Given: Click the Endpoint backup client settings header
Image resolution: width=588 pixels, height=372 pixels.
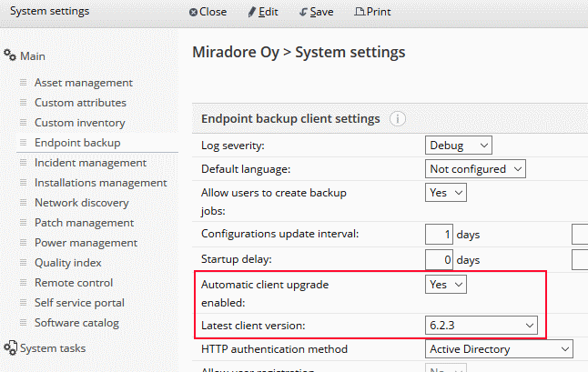Looking at the screenshot, I should click(290, 119).
